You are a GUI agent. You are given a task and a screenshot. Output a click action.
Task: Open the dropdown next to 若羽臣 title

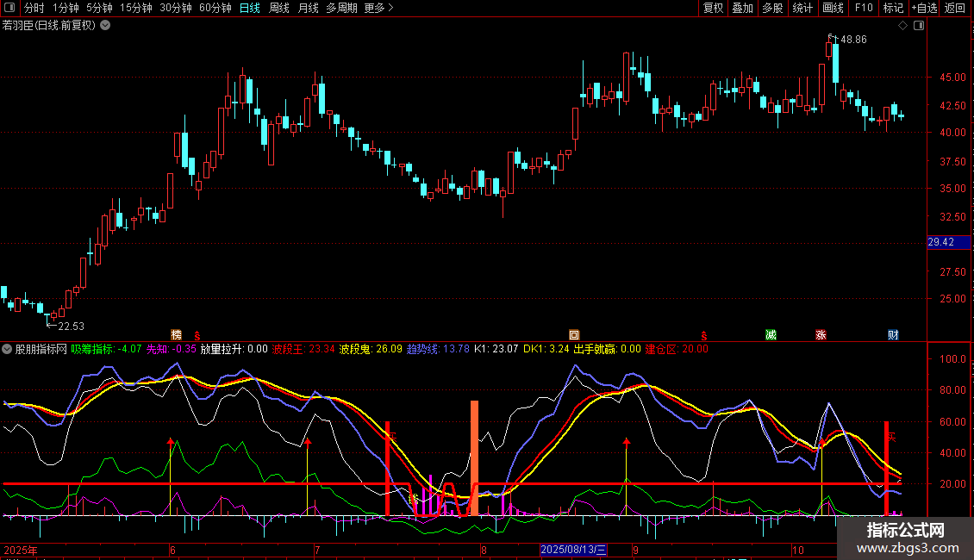(105, 25)
